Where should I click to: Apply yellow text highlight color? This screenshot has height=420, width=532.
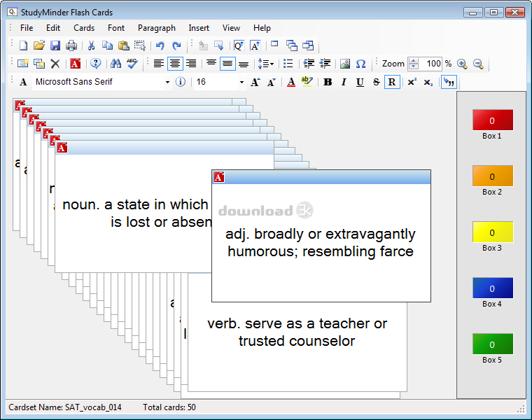[307, 82]
